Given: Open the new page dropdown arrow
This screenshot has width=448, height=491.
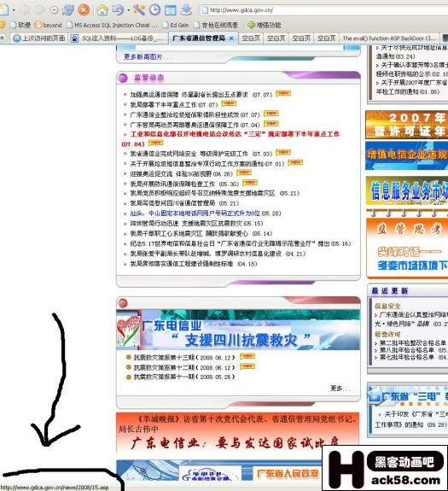Looking at the screenshot, I should [14, 10].
